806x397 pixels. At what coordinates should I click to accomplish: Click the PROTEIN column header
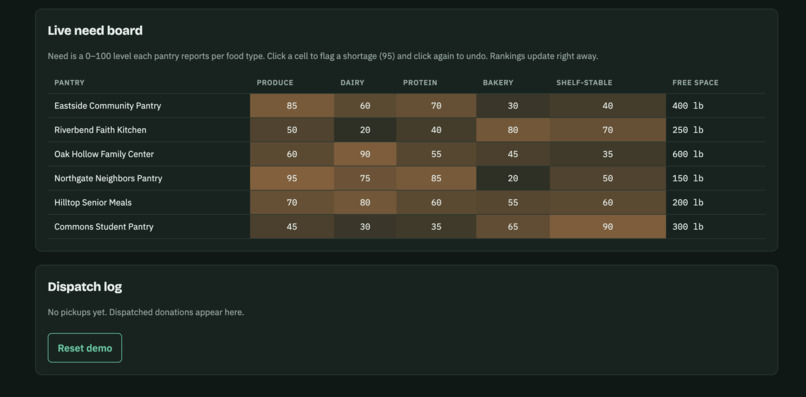(x=420, y=83)
